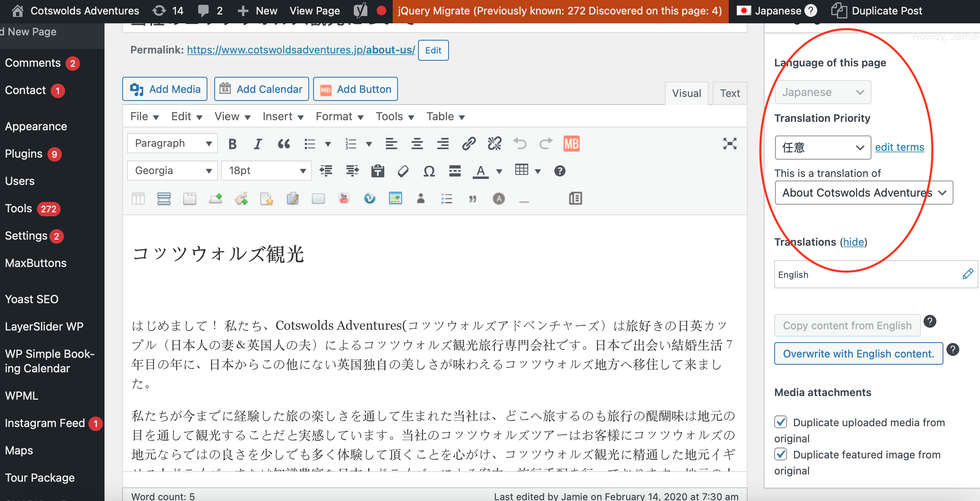Toggle paste as text
Screen dimensions: 980x501
pyautogui.click(x=377, y=171)
